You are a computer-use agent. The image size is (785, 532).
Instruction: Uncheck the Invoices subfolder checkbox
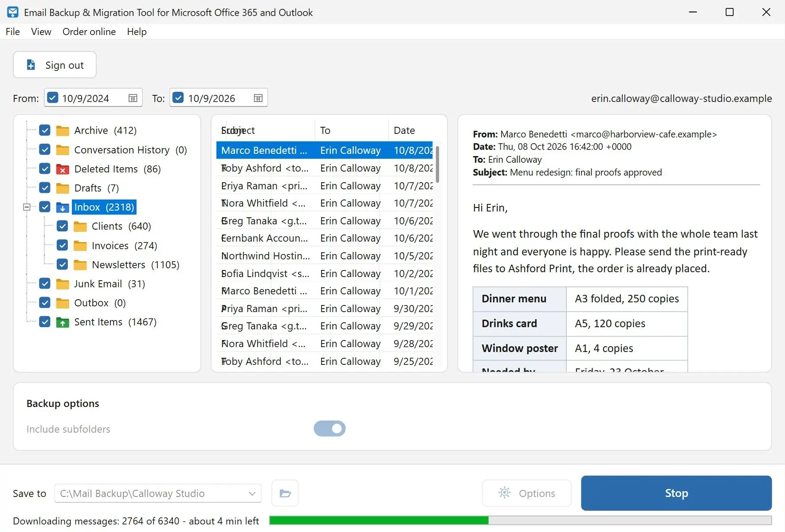pos(63,245)
